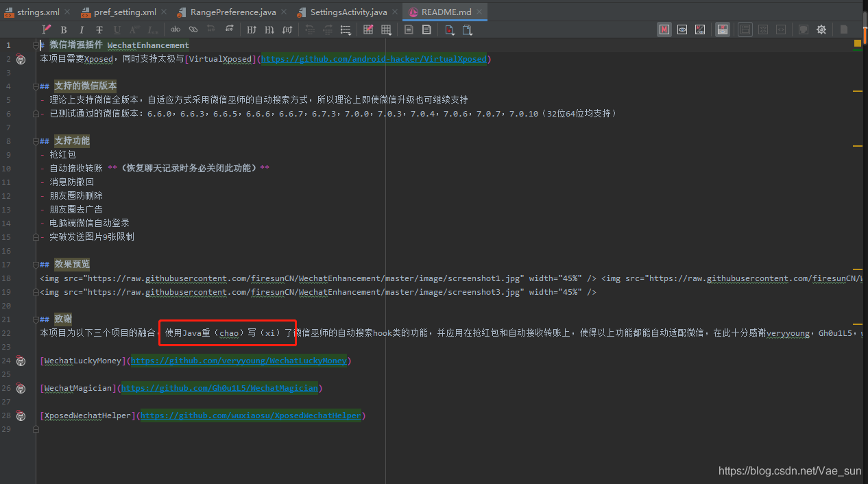868x484 pixels.
Task: Click the '效果预览' heading
Action: pyautogui.click(x=72, y=264)
